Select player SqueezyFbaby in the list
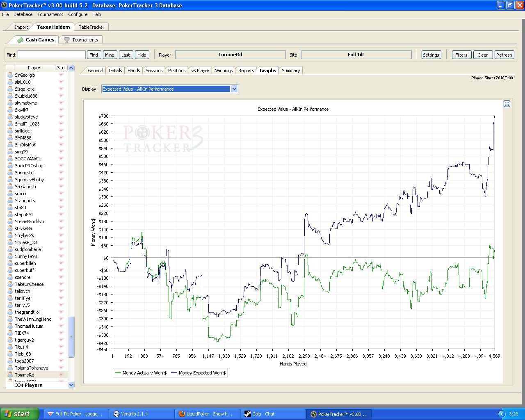This screenshot has height=420, width=525. [37, 180]
